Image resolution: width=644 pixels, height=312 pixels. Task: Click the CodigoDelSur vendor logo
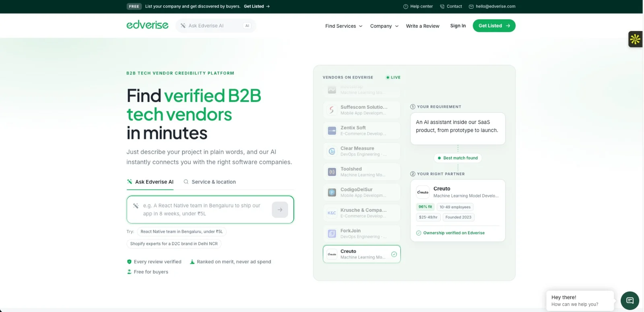click(x=332, y=192)
